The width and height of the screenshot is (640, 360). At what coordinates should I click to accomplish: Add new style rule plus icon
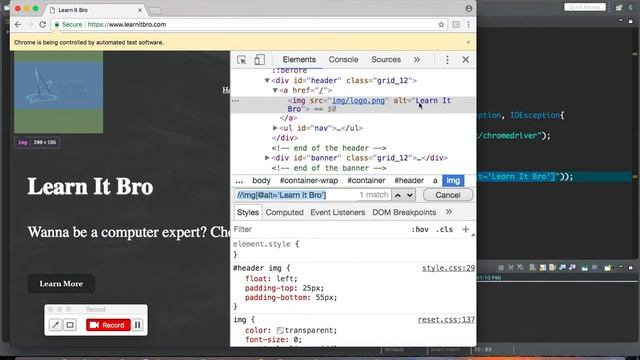point(465,229)
